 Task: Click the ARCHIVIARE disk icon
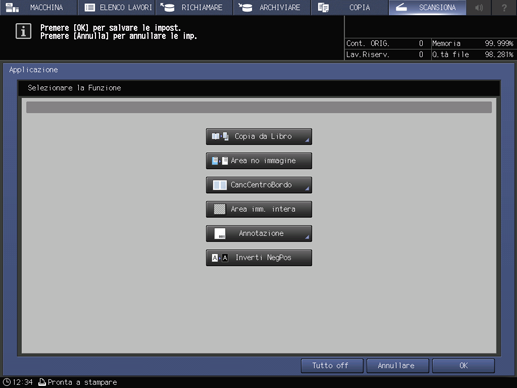245,7
